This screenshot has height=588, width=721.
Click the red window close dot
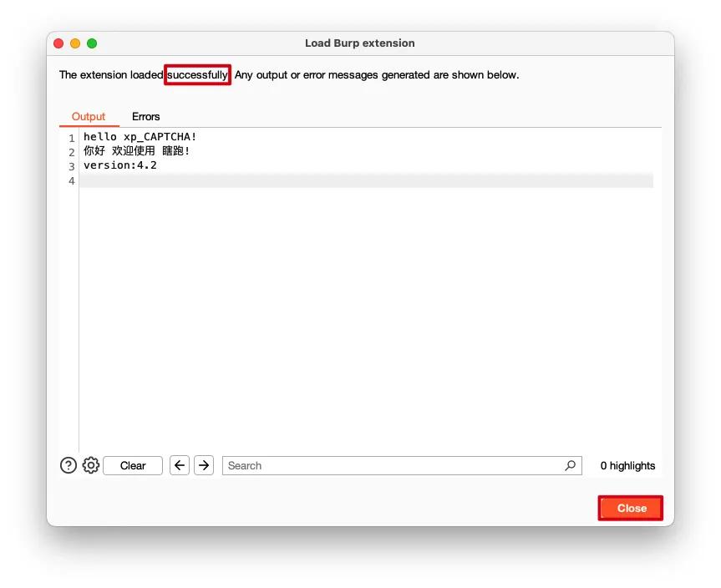point(58,43)
